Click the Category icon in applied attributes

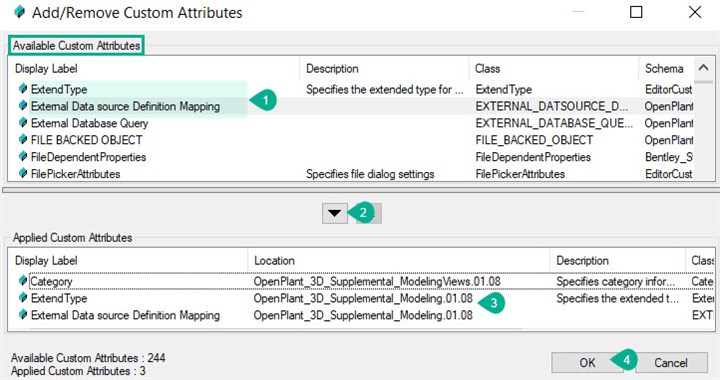(x=22, y=280)
